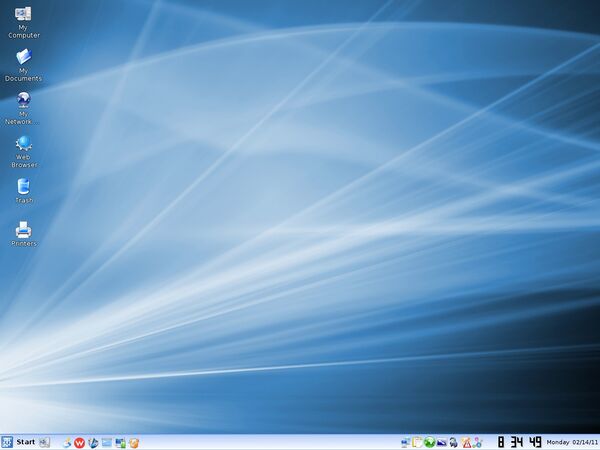Open the My Documents folder icon
This screenshot has width=600, height=450.
pyautogui.click(x=23, y=58)
